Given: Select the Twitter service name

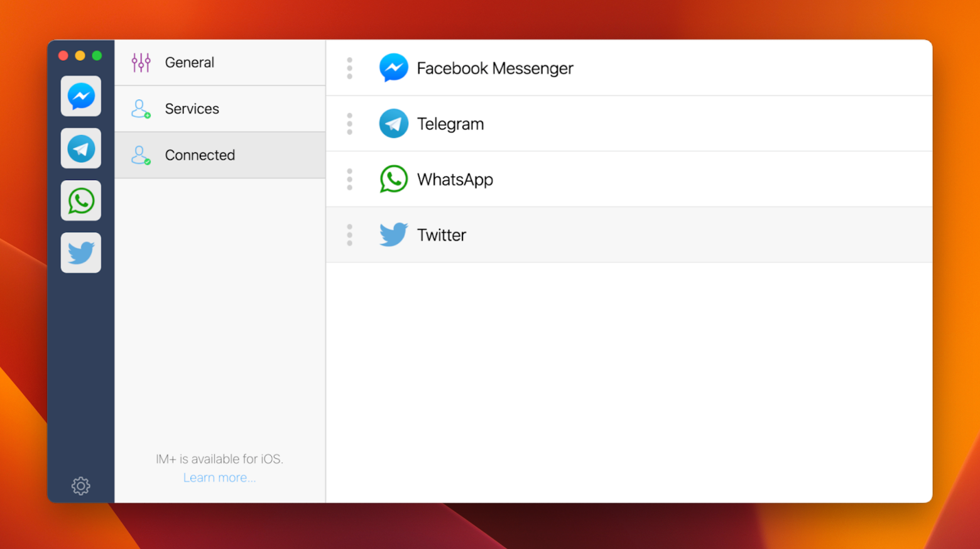Looking at the screenshot, I should click(x=442, y=235).
